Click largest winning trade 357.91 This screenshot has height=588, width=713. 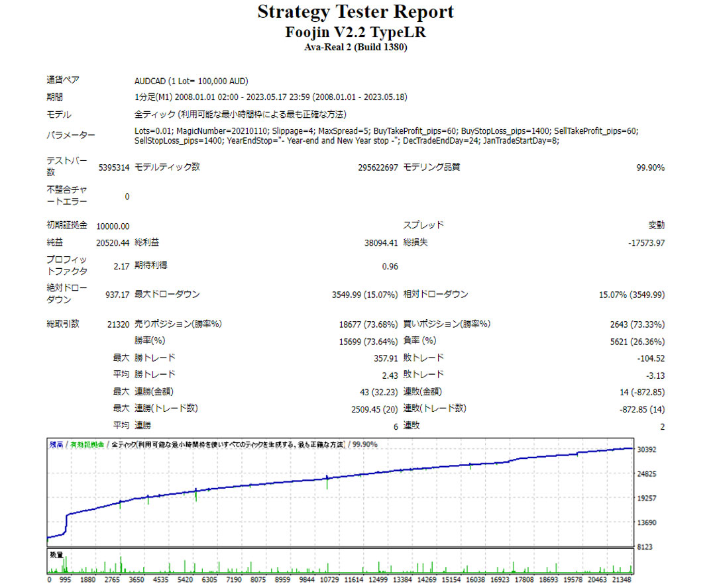click(386, 358)
